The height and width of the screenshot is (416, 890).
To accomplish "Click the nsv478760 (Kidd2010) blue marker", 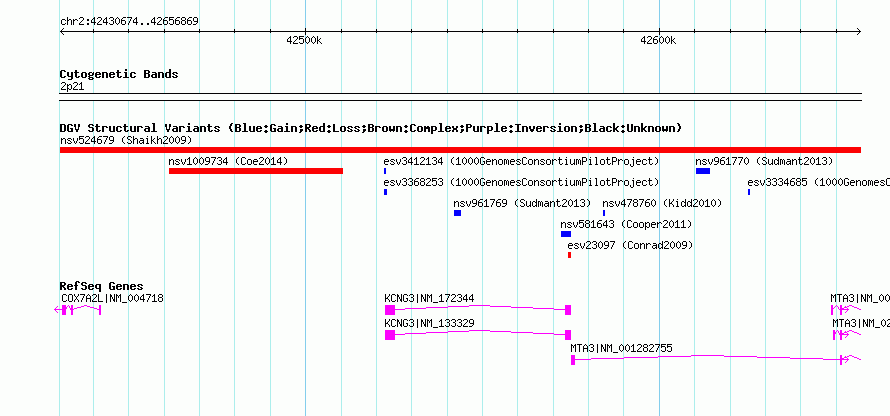I will coord(604,213).
